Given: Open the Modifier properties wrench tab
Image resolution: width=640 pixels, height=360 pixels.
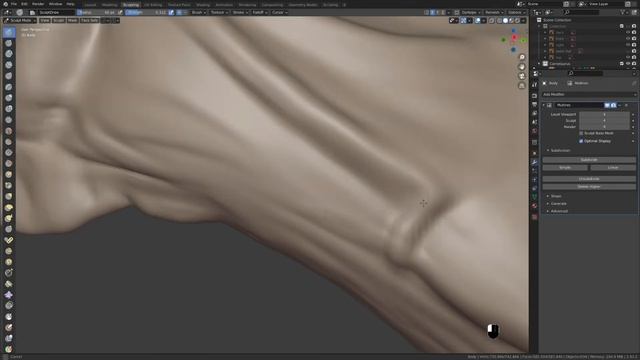Looking at the screenshot, I should click(534, 162).
